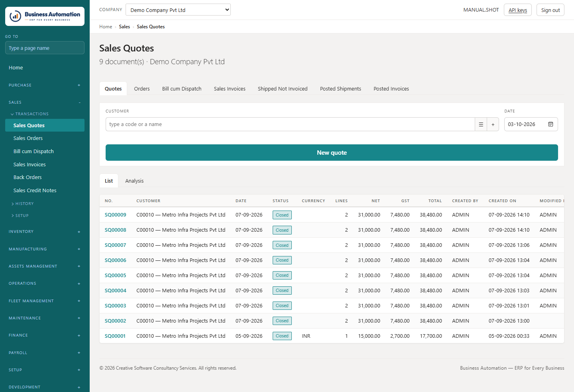Image resolution: width=574 pixels, height=392 pixels.
Task: Switch to the Orders tab
Action: pos(142,89)
